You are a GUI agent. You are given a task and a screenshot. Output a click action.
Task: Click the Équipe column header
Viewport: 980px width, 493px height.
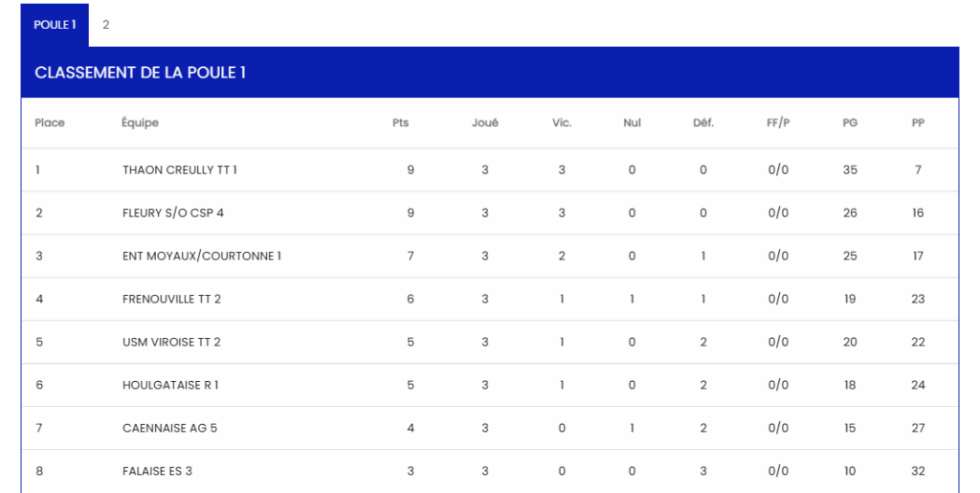[x=140, y=123]
